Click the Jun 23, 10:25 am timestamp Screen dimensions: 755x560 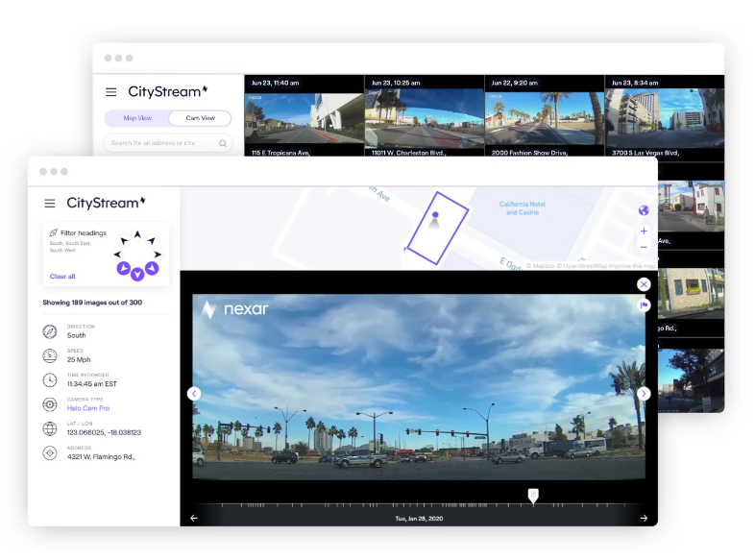pyautogui.click(x=396, y=83)
